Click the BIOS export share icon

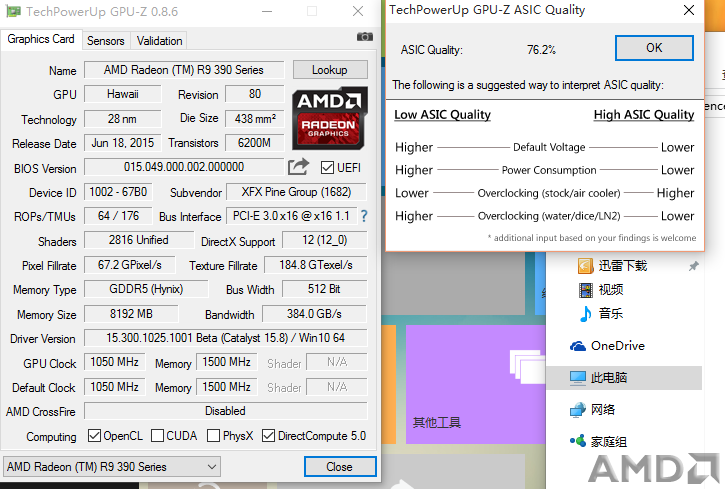coord(298,166)
